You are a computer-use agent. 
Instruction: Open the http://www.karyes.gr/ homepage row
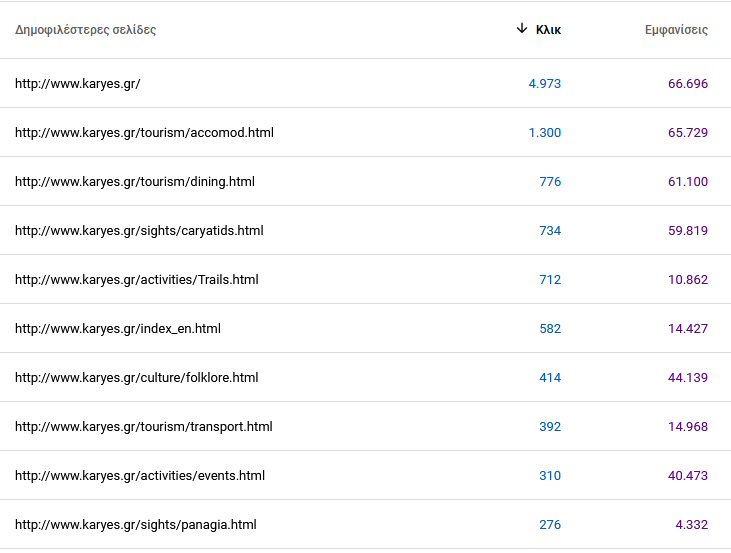coord(366,83)
